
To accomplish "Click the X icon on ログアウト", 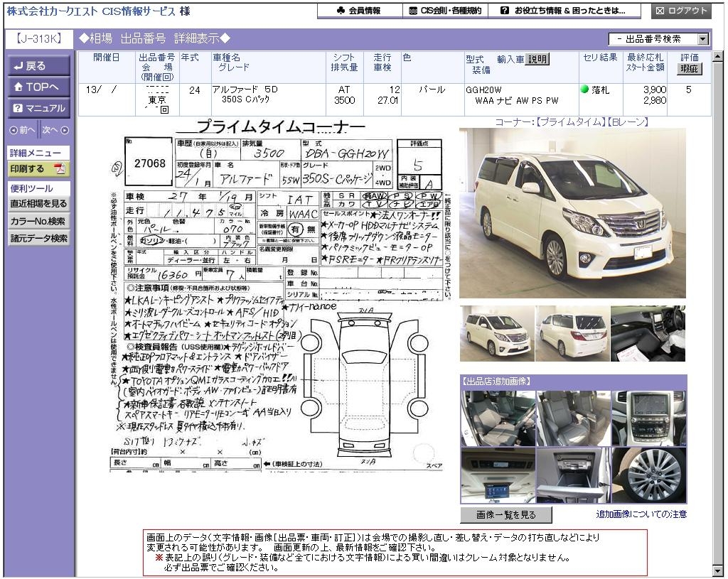I will [x=660, y=11].
